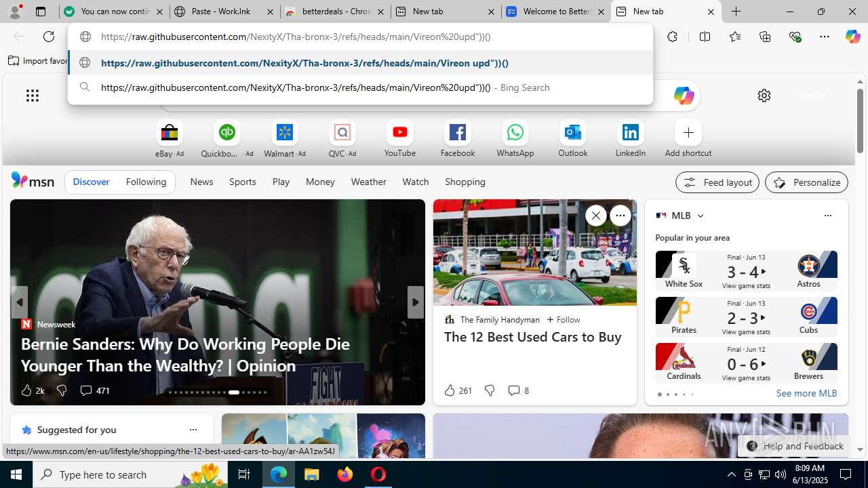Open See more MLB link
Viewport: 868px width, 488px height.
point(806,393)
